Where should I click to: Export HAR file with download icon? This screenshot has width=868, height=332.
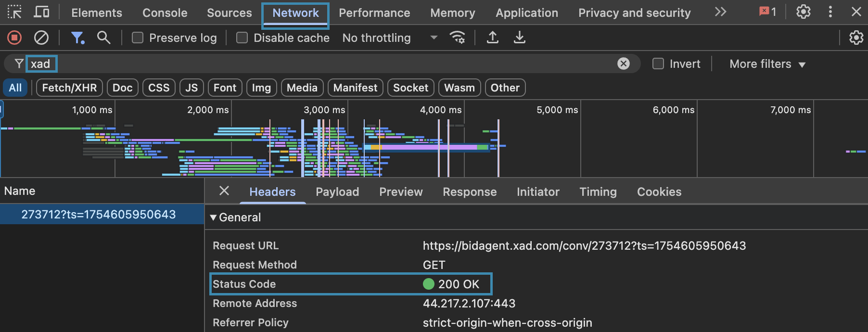point(519,38)
